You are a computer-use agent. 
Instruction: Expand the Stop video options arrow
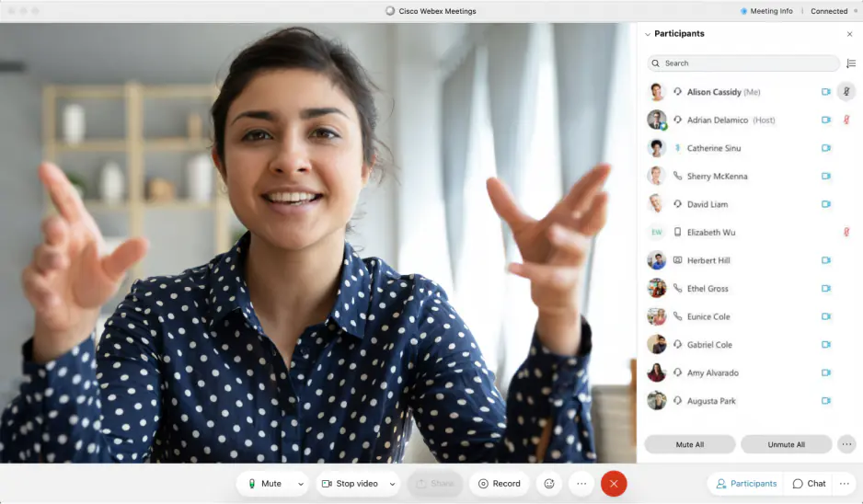click(x=392, y=484)
